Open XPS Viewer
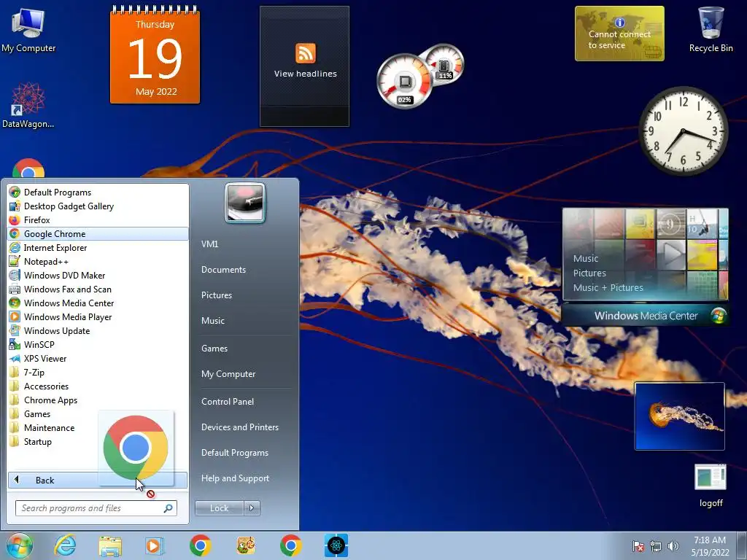 pyautogui.click(x=98, y=359)
